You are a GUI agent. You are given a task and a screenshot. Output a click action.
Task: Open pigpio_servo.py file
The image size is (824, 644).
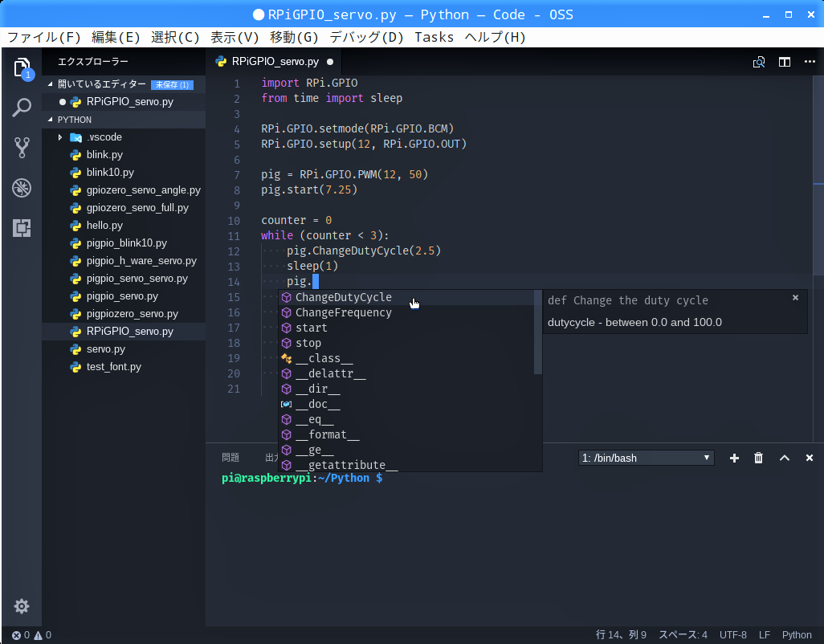[124, 296]
